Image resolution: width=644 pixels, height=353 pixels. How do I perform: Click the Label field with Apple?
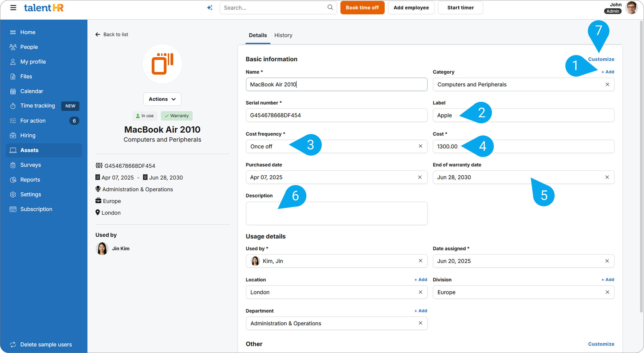coord(523,115)
